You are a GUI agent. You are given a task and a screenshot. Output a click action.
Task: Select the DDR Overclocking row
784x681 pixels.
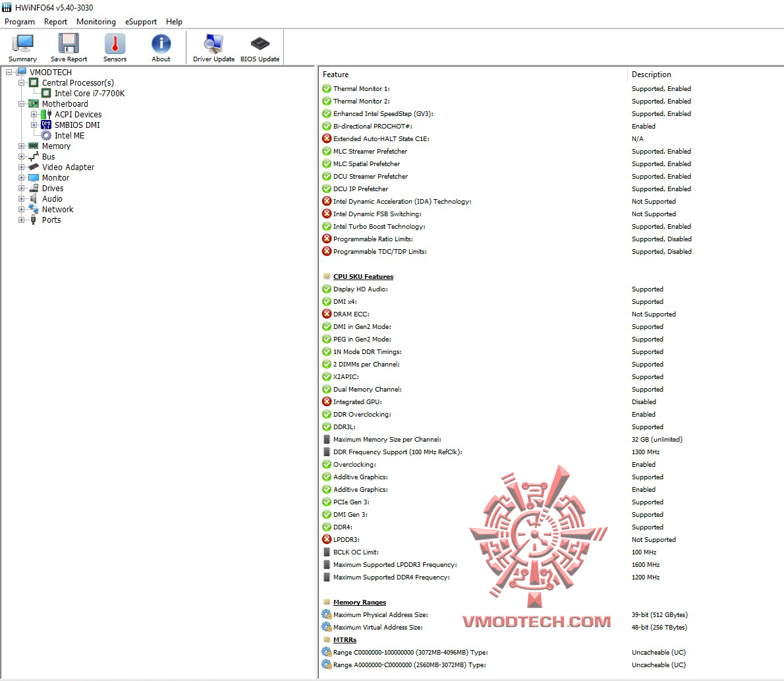coord(550,414)
